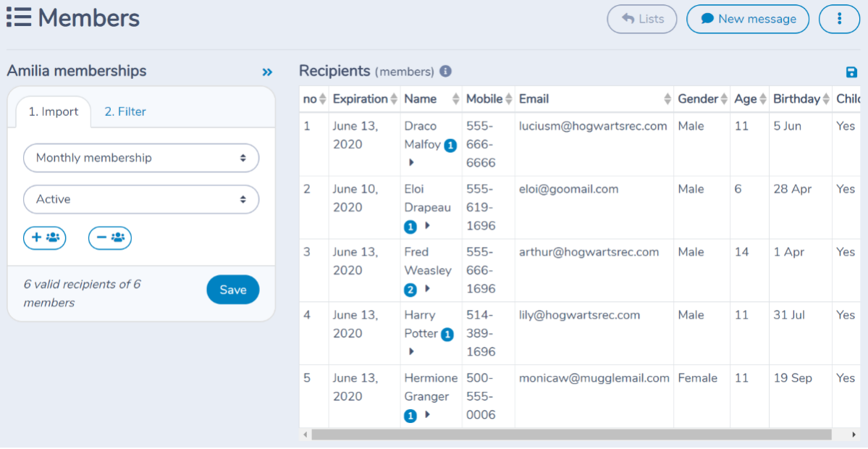
Task: Click the horizontal scrollbar left arrow
Action: (305, 435)
